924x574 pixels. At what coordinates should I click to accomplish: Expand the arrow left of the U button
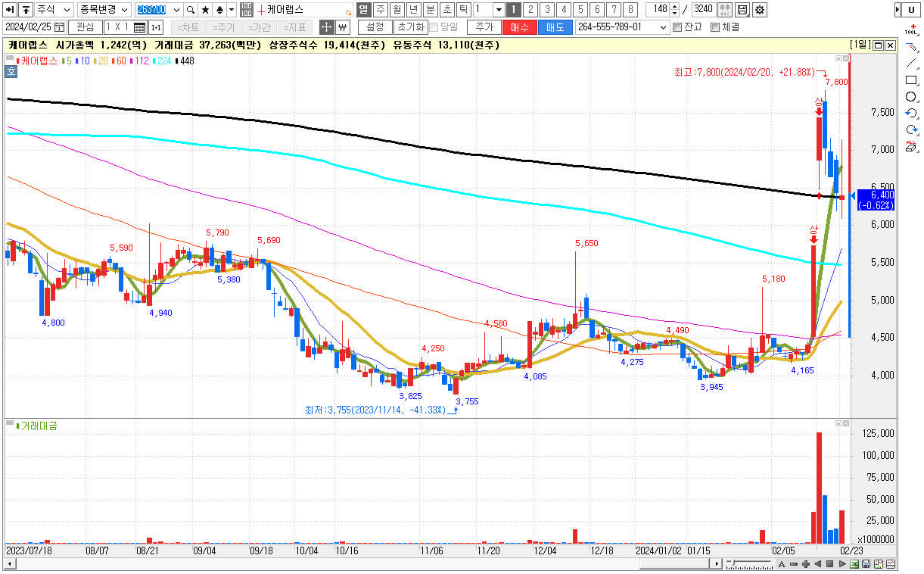[898, 10]
